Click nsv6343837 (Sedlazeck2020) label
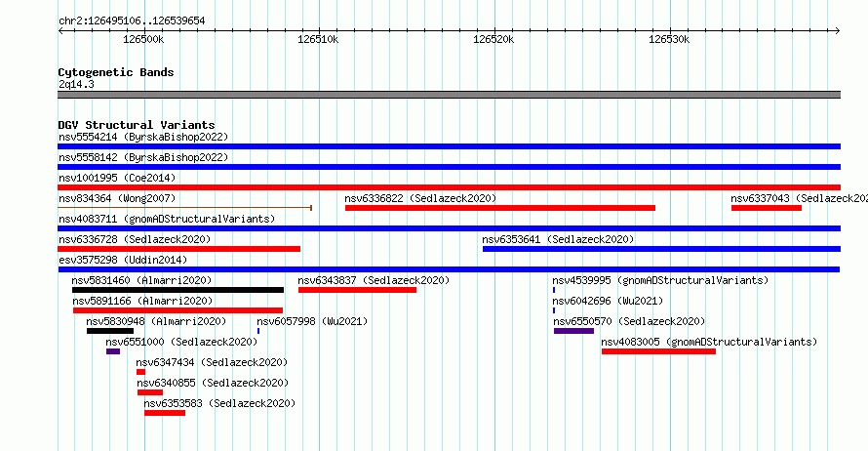 click(374, 280)
